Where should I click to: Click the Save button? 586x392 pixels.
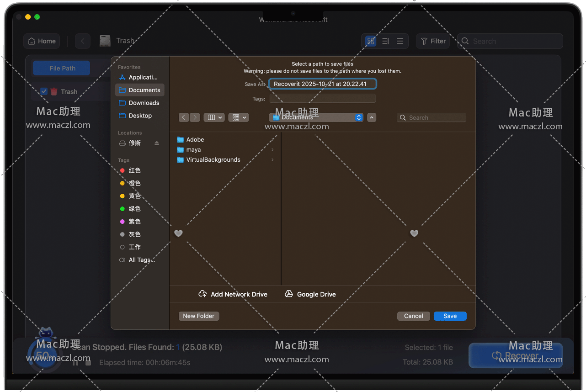click(450, 316)
